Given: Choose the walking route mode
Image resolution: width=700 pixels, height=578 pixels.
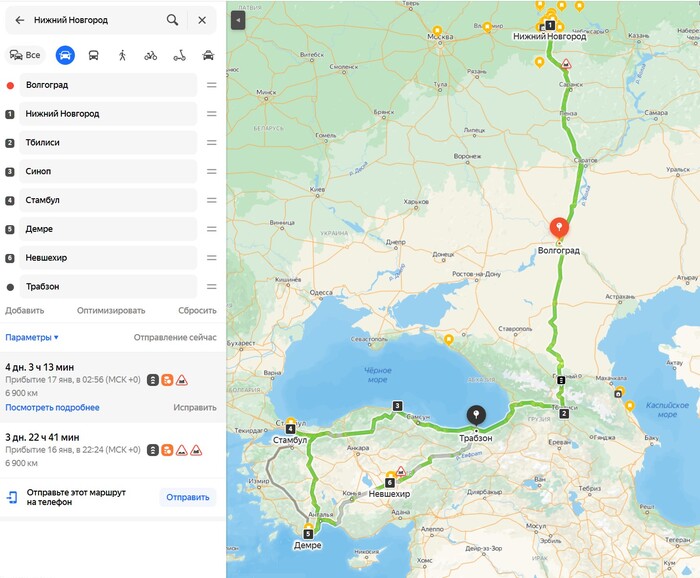Looking at the screenshot, I should click(122, 55).
